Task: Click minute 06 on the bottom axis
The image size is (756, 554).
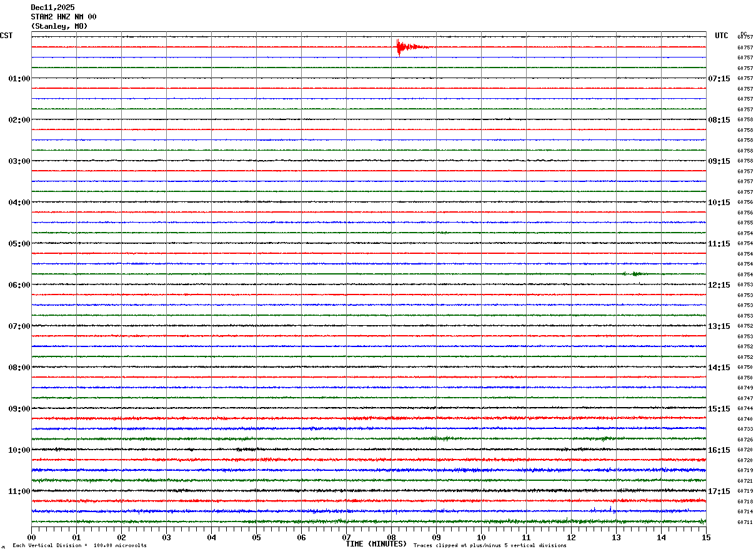Action: tap(301, 537)
